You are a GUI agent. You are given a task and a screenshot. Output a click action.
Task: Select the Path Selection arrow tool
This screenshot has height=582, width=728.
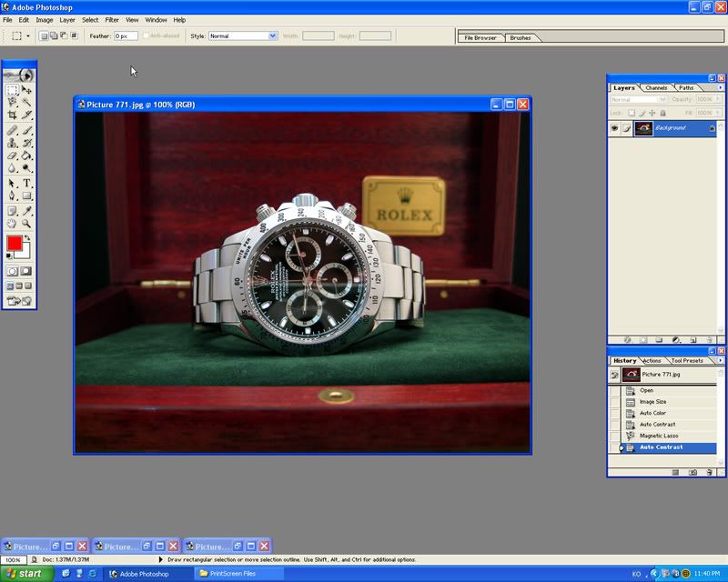pos(12,184)
